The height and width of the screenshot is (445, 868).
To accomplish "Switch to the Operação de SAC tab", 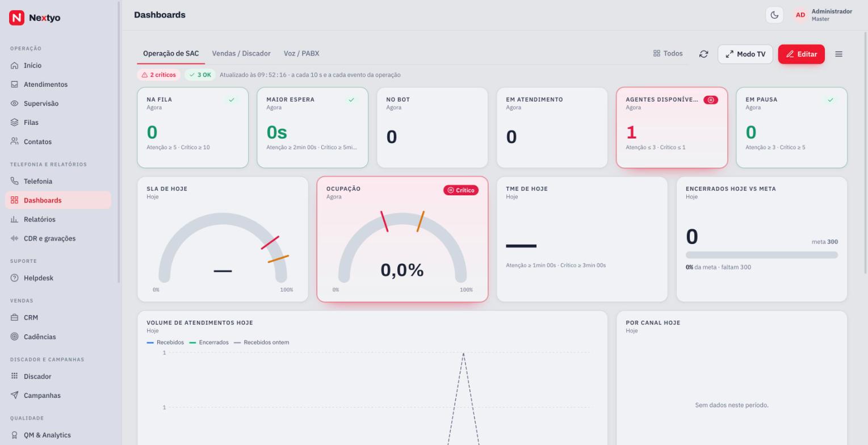I will click(x=171, y=53).
